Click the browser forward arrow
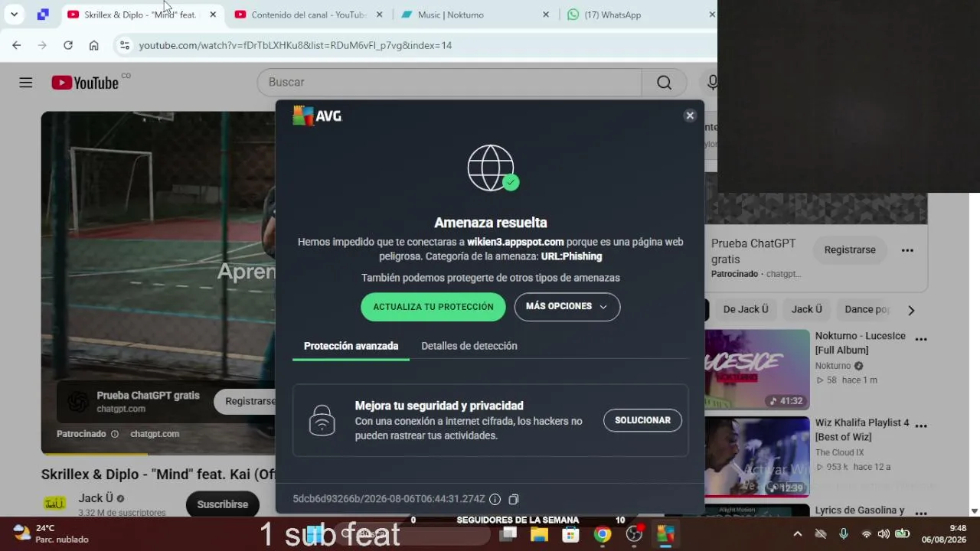 tap(42, 45)
